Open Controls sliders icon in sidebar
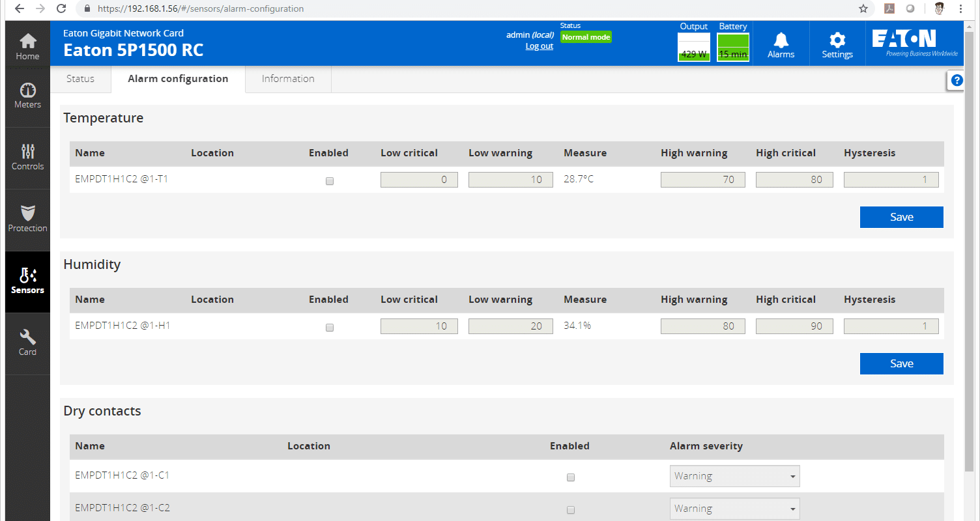This screenshot has width=980, height=521. point(27,152)
